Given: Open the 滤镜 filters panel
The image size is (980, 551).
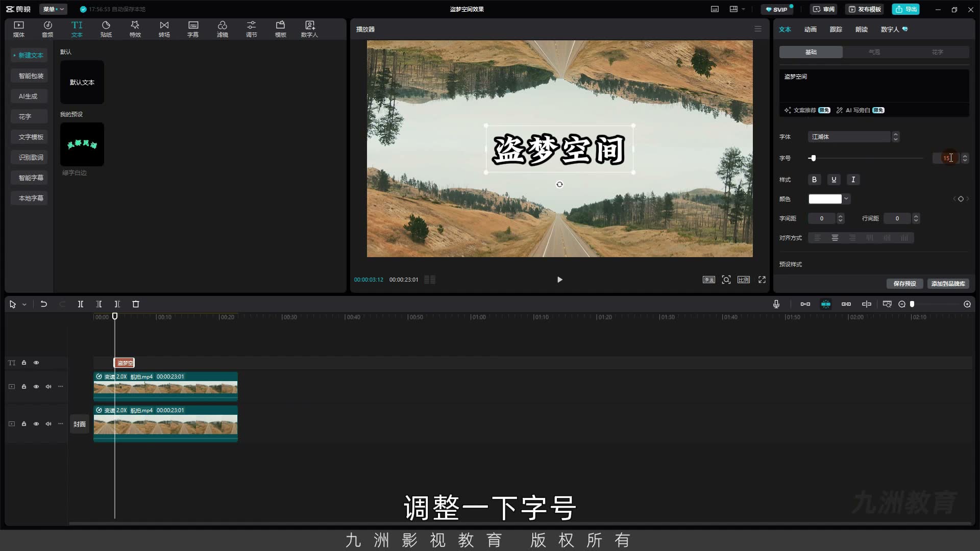Looking at the screenshot, I should pos(223,29).
